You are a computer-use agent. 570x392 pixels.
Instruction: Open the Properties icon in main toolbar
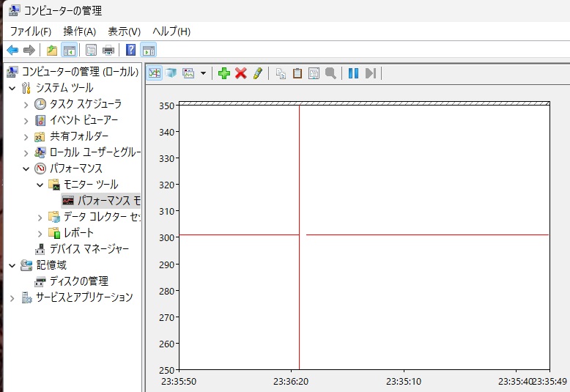92,50
